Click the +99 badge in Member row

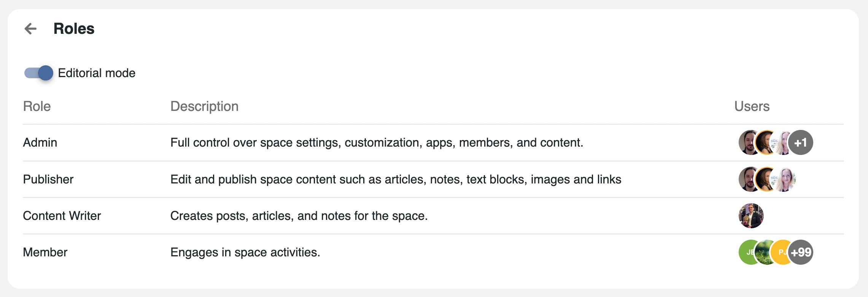click(801, 252)
